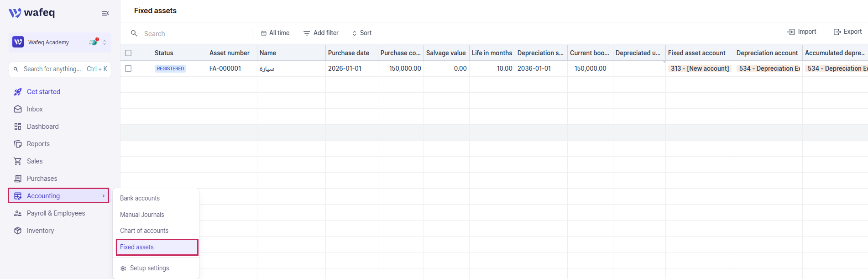Click the Import arrow icon
Viewport: 868px width, 279px height.
(791, 32)
